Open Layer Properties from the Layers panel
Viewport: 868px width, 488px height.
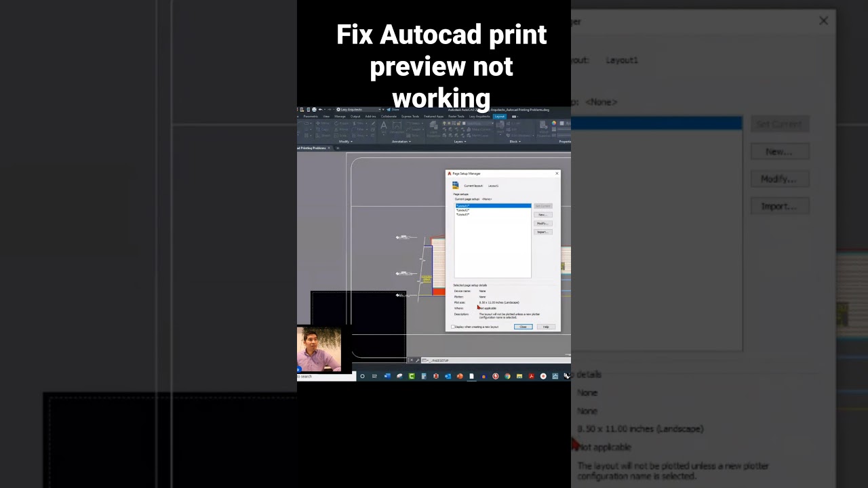(x=433, y=129)
